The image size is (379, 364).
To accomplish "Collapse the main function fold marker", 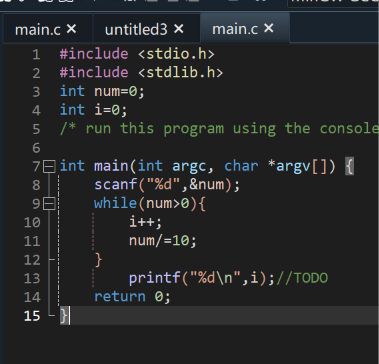I will point(49,166).
